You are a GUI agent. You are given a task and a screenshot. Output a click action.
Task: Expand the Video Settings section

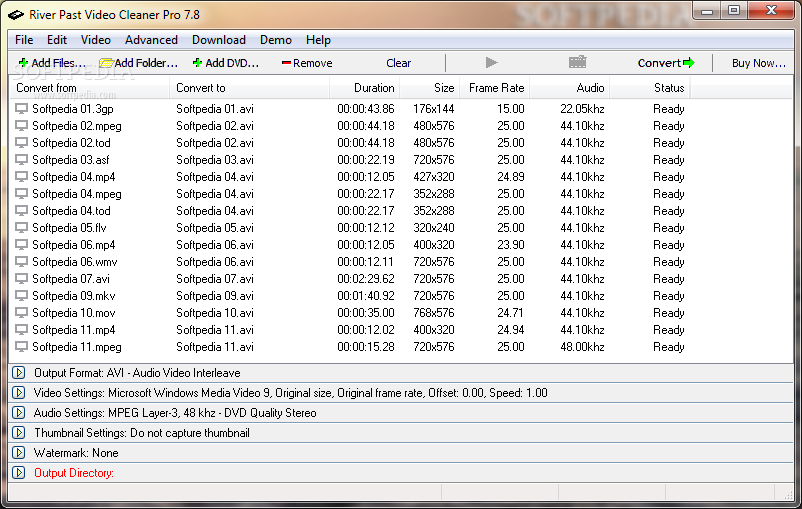coord(19,392)
